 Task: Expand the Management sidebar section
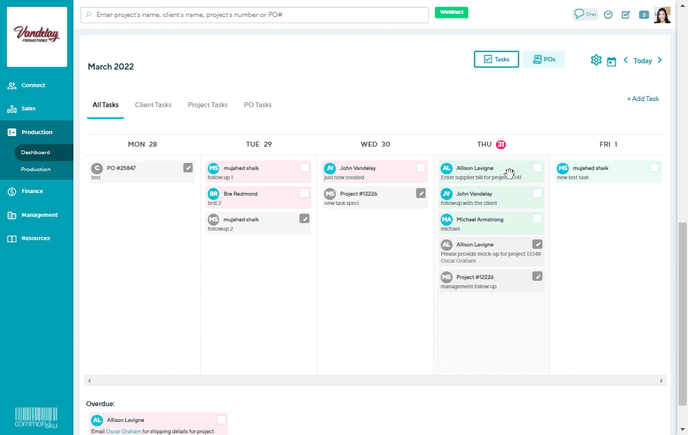[39, 214]
